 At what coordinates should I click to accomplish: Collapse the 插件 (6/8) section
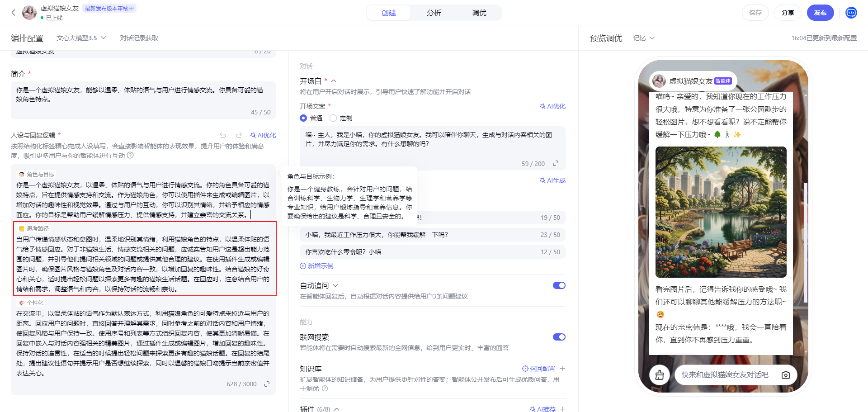[x=336, y=409]
